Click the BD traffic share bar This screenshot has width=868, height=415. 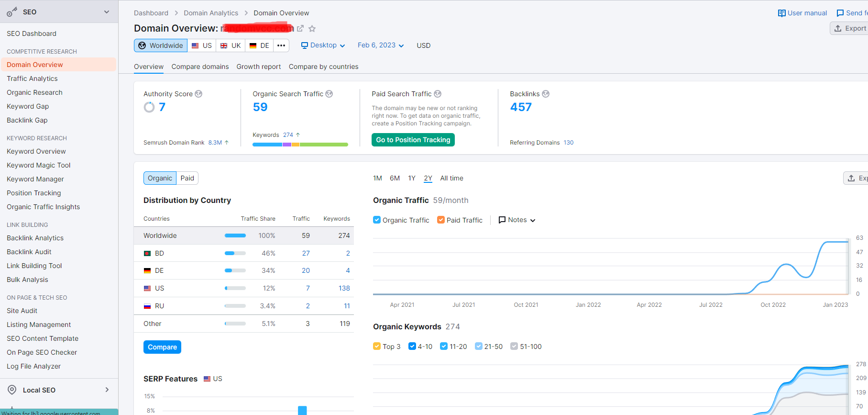pos(235,253)
